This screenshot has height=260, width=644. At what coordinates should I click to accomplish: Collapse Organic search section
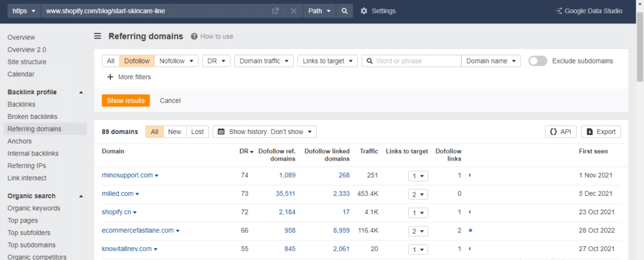click(x=81, y=196)
